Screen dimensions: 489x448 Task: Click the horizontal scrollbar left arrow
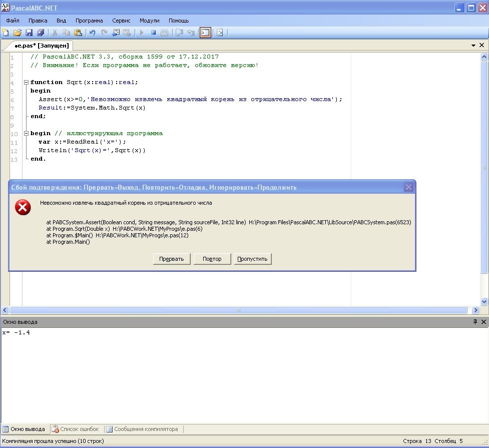click(5, 310)
